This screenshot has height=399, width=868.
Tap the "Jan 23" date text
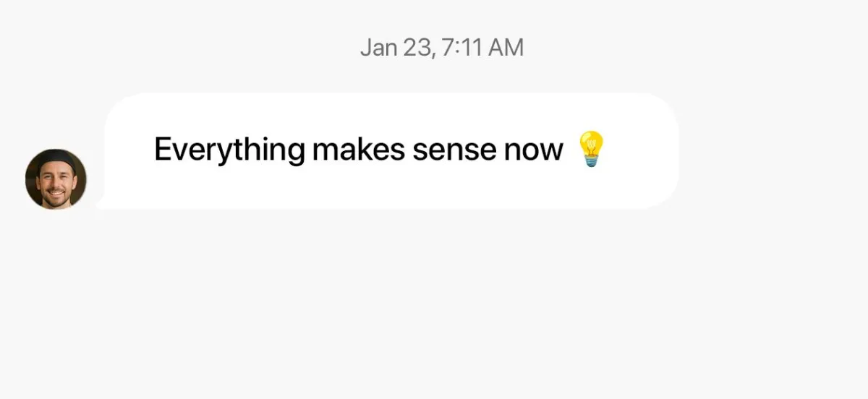pos(398,48)
